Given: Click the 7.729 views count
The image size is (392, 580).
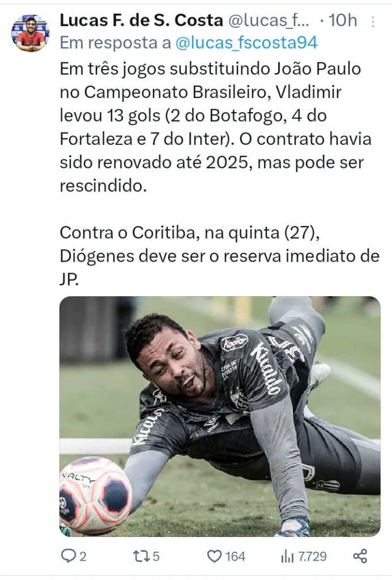Looking at the screenshot, I should tap(313, 556).
